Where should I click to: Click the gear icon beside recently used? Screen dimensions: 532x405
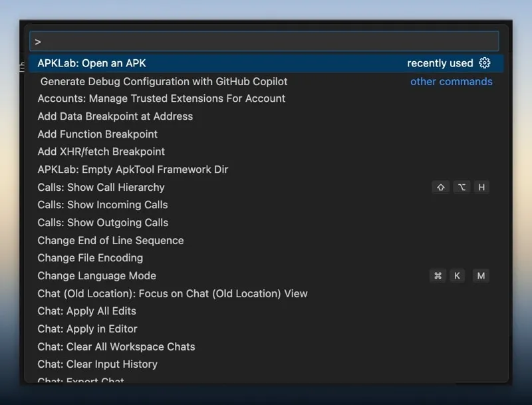(485, 63)
